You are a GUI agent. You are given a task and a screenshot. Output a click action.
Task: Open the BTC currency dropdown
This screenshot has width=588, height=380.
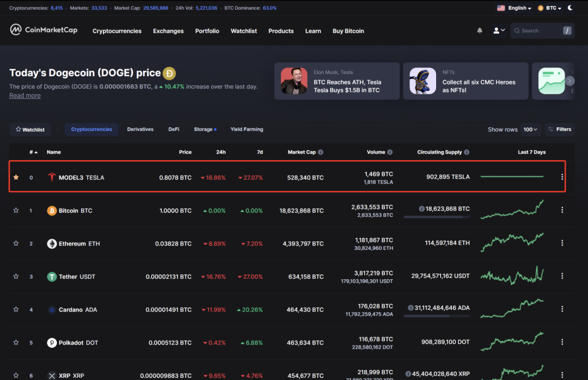(549, 8)
